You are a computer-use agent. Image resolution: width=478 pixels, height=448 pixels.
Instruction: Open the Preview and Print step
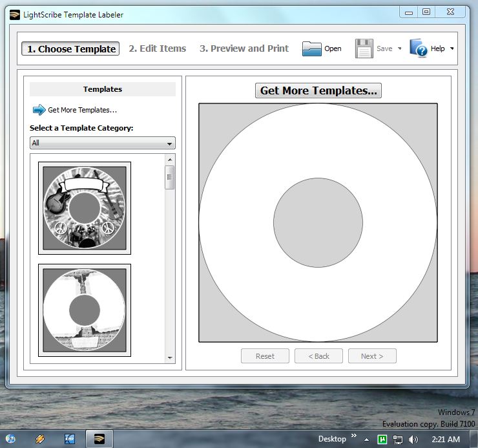pyautogui.click(x=244, y=48)
